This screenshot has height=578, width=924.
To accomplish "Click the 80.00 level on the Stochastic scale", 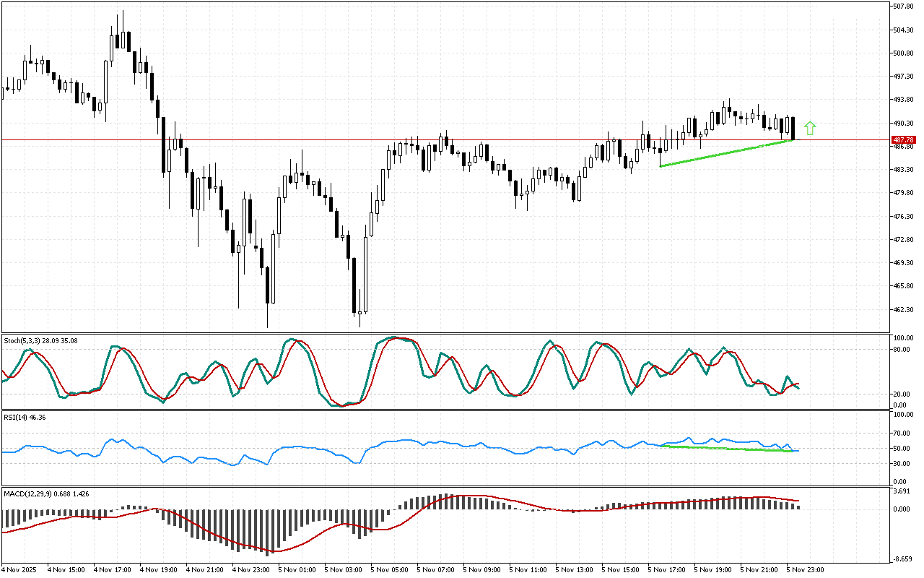I will (x=901, y=349).
